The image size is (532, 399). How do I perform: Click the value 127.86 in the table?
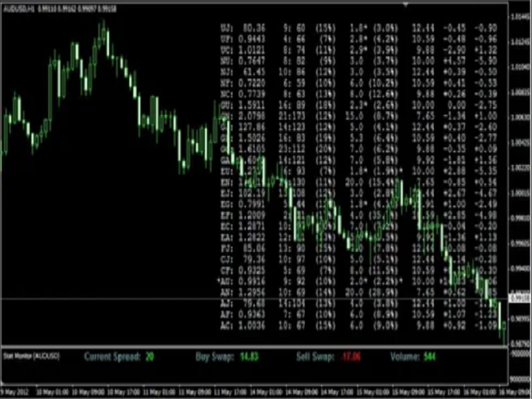[x=252, y=127]
